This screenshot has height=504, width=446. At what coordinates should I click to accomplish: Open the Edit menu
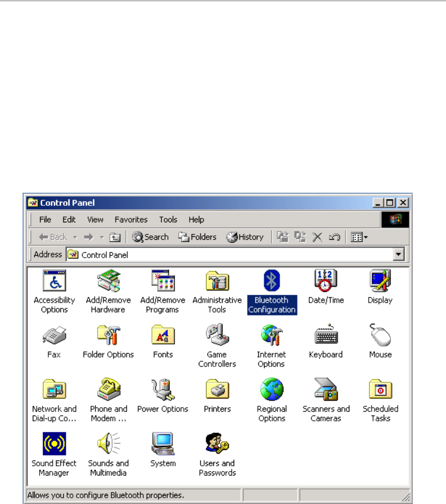pos(69,219)
